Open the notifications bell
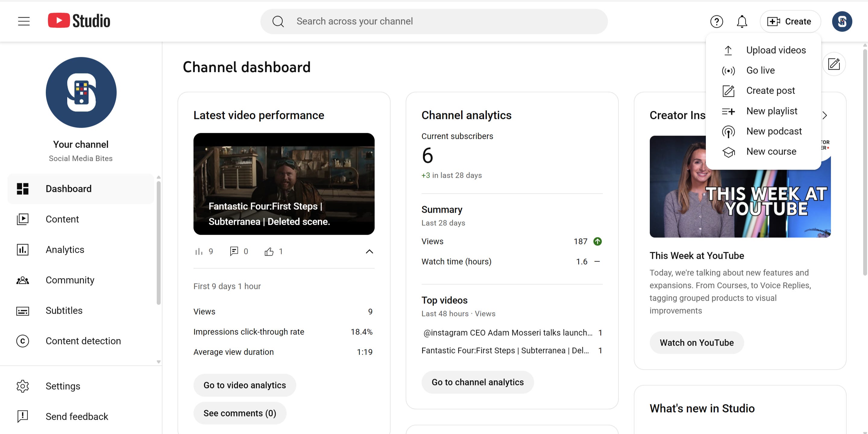The width and height of the screenshot is (868, 434). point(742,22)
